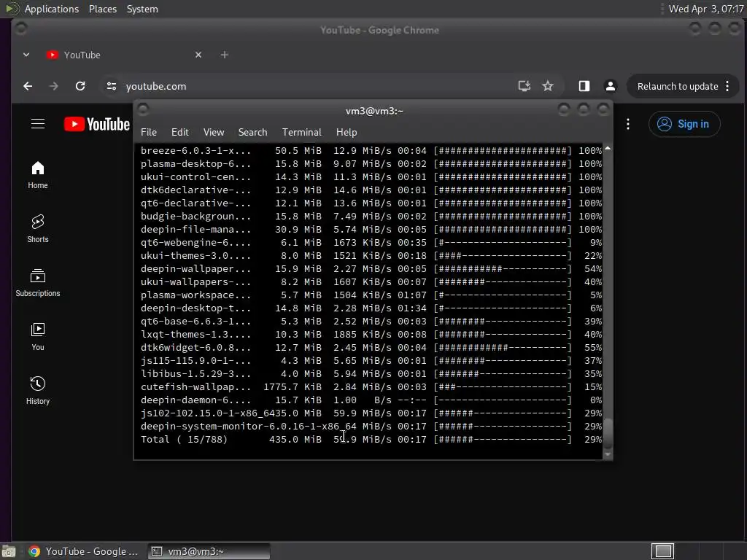The image size is (747, 560).
Task: Open terminal View menu
Action: pos(214,132)
